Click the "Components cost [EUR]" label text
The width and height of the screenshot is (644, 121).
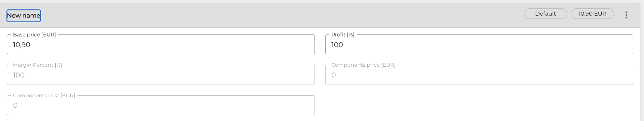[44, 95]
